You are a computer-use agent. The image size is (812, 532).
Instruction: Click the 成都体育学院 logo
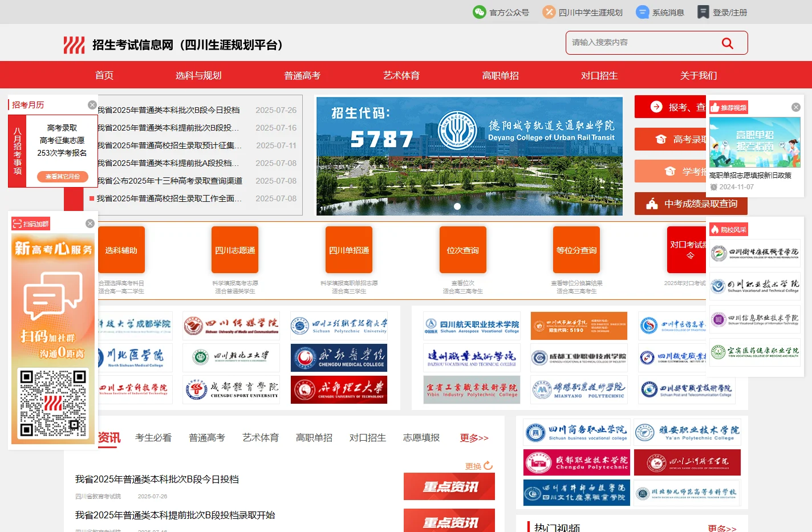click(x=232, y=389)
